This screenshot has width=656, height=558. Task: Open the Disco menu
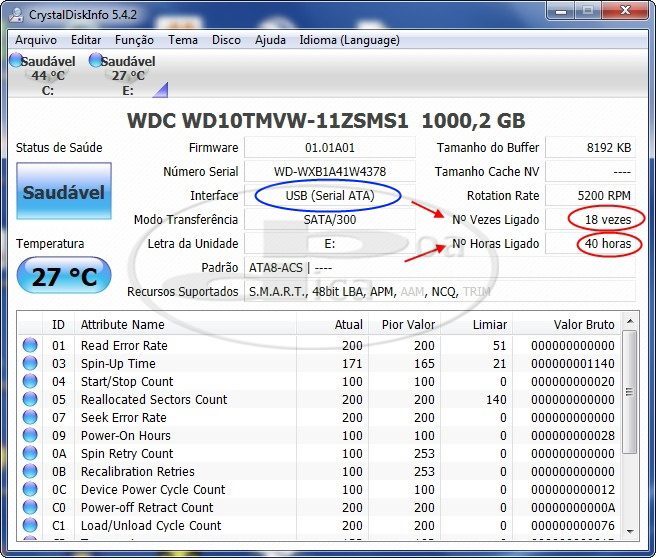pos(226,40)
